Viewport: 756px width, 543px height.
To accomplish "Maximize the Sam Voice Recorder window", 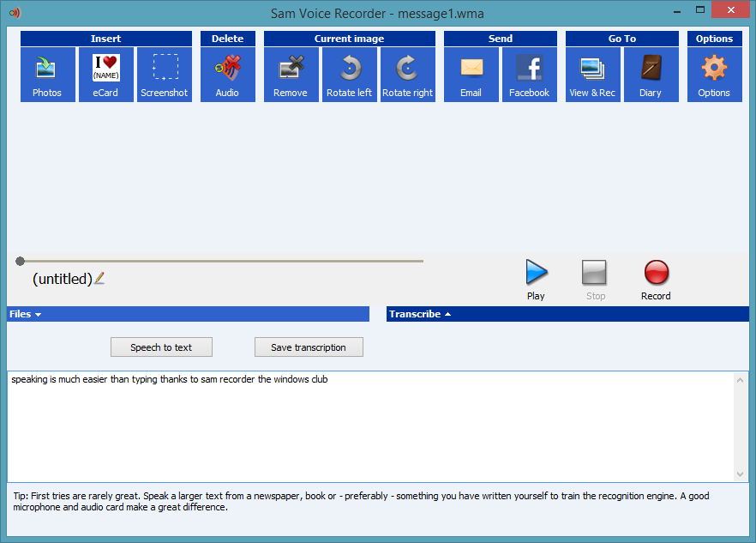I will (700, 10).
